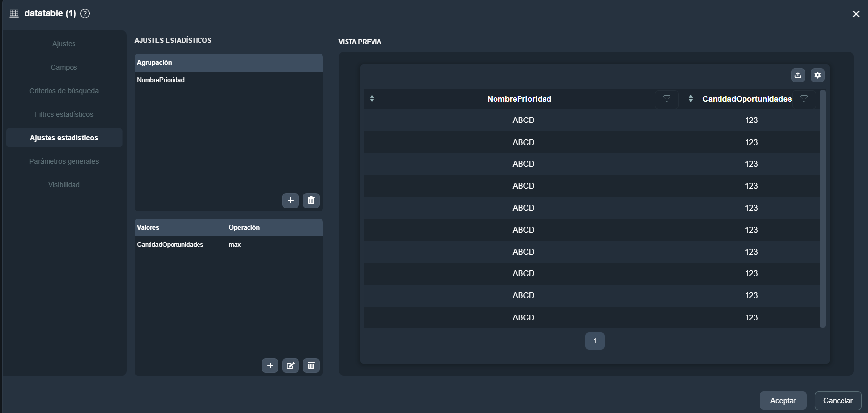Screen dimensions: 868x413
Task: Open preview table settings gear
Action: (818, 75)
